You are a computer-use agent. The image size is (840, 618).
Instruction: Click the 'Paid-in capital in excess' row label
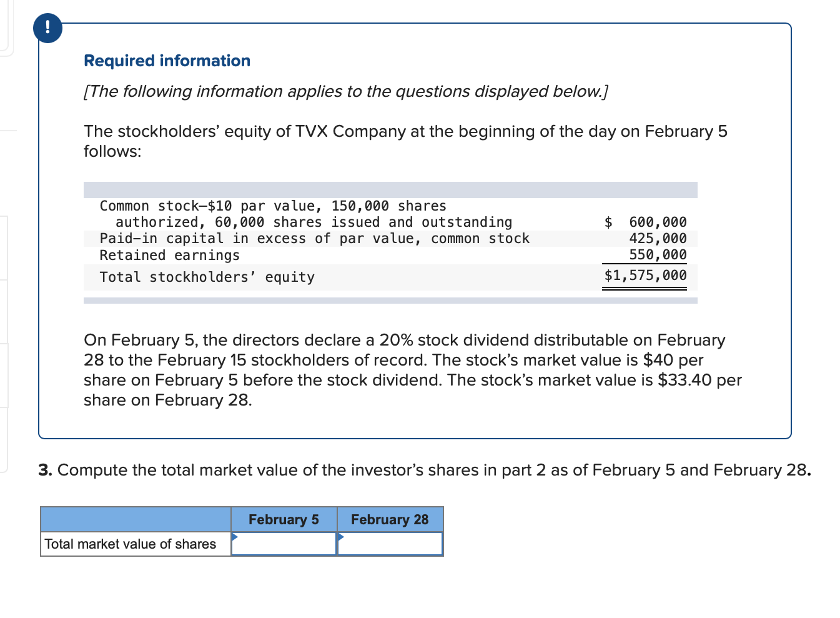[x=314, y=238]
